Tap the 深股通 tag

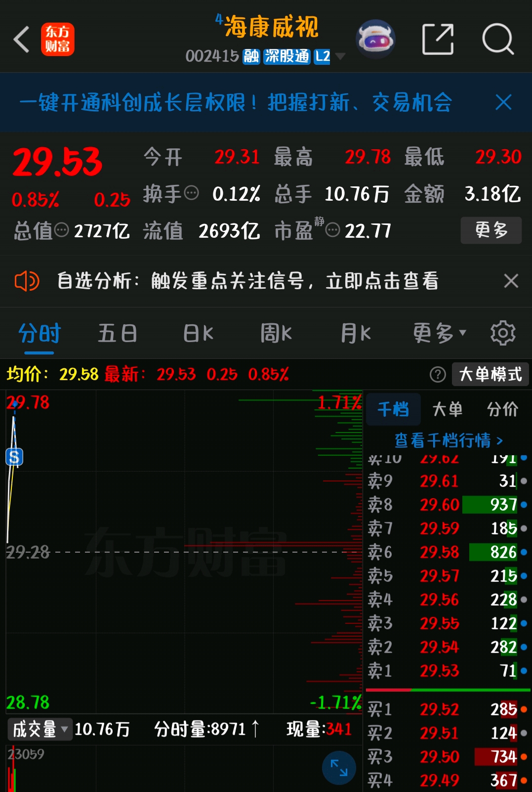286,56
